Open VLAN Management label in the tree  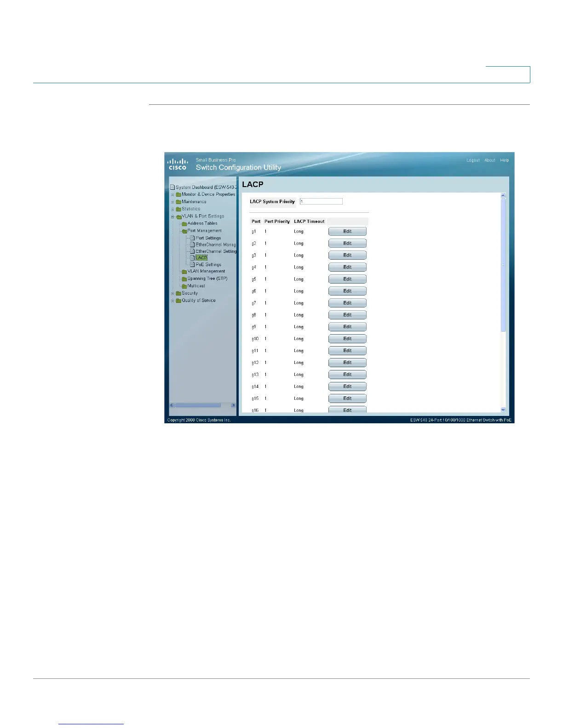pos(207,271)
